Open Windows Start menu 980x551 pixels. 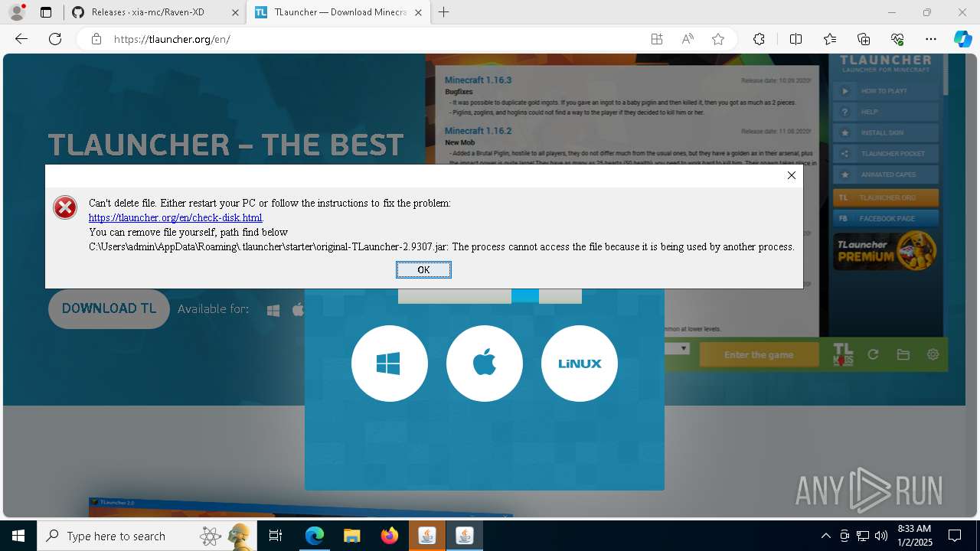tap(18, 536)
